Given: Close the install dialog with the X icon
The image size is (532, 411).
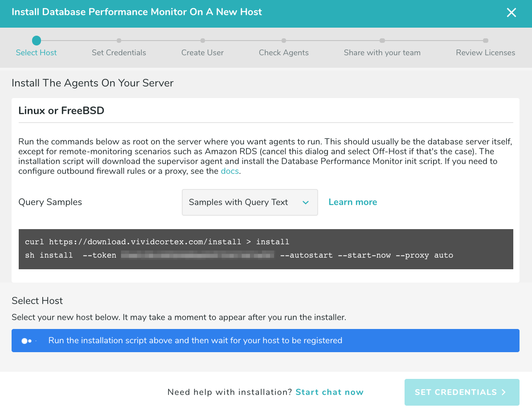Looking at the screenshot, I should 512,12.
